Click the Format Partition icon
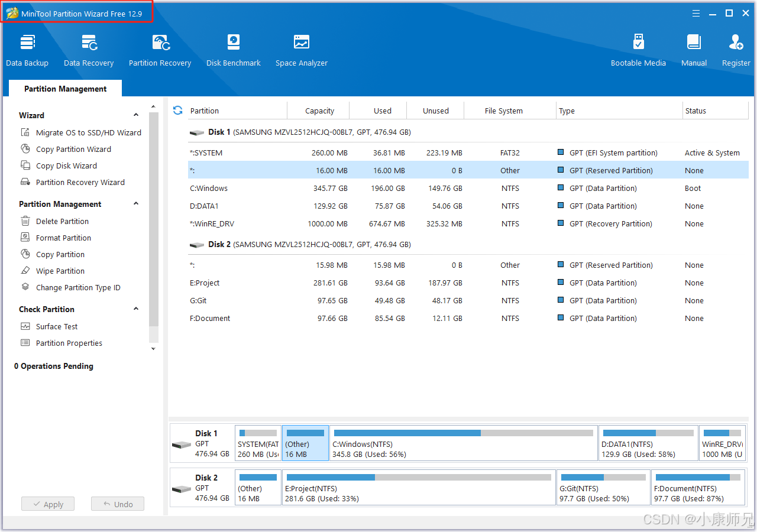Image resolution: width=757 pixels, height=532 pixels. pos(25,238)
